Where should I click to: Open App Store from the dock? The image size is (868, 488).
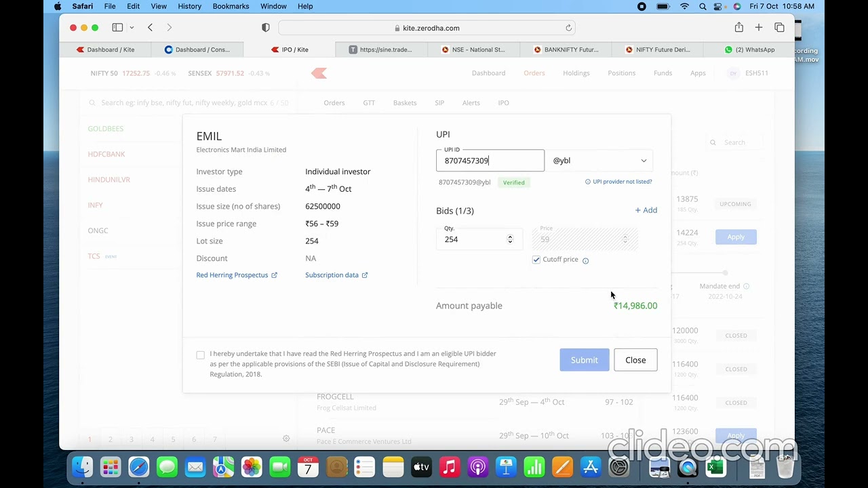(x=591, y=467)
